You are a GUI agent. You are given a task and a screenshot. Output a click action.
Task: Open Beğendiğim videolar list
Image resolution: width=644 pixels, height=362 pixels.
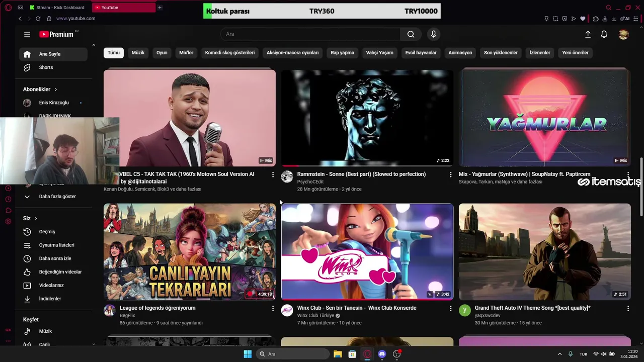[53, 272]
